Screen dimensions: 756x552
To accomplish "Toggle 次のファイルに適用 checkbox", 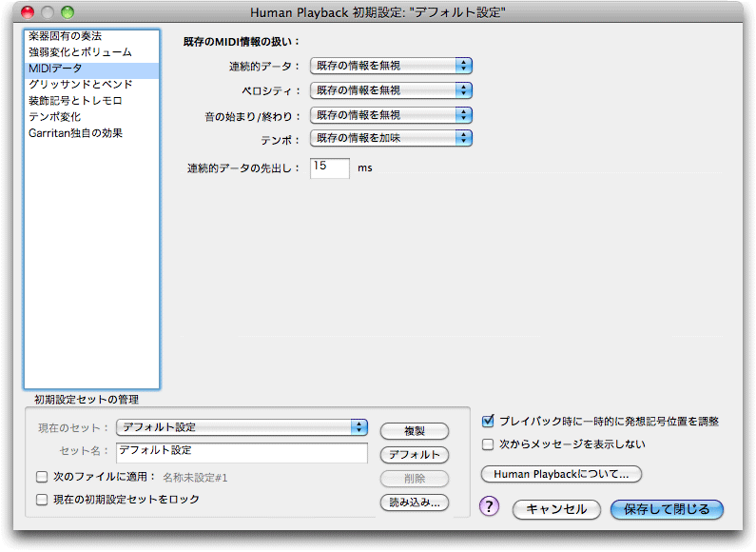I will pyautogui.click(x=42, y=477).
